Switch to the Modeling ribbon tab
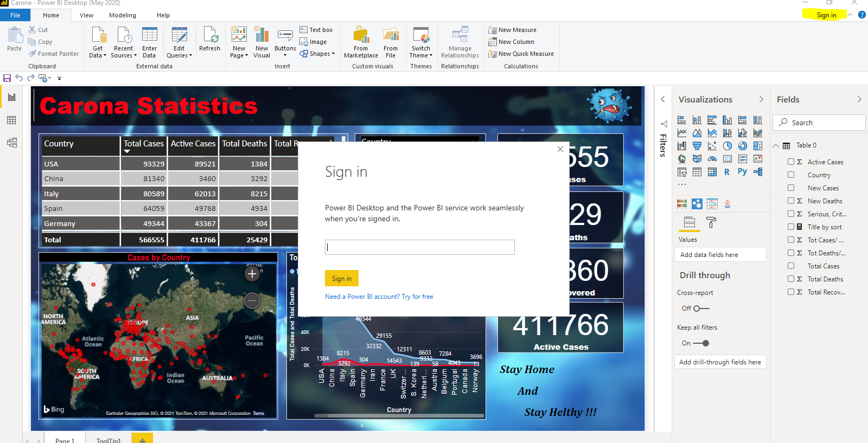This screenshot has width=868, height=443. click(x=123, y=15)
